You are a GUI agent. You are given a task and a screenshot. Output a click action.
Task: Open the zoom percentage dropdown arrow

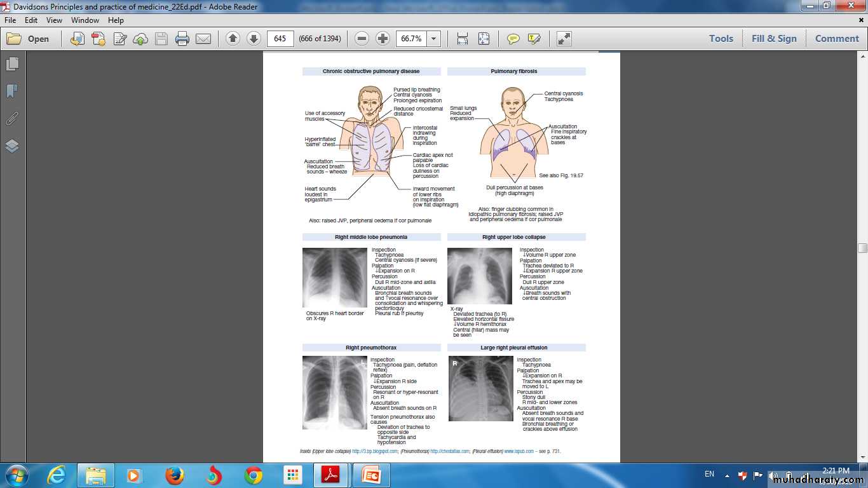(x=434, y=39)
